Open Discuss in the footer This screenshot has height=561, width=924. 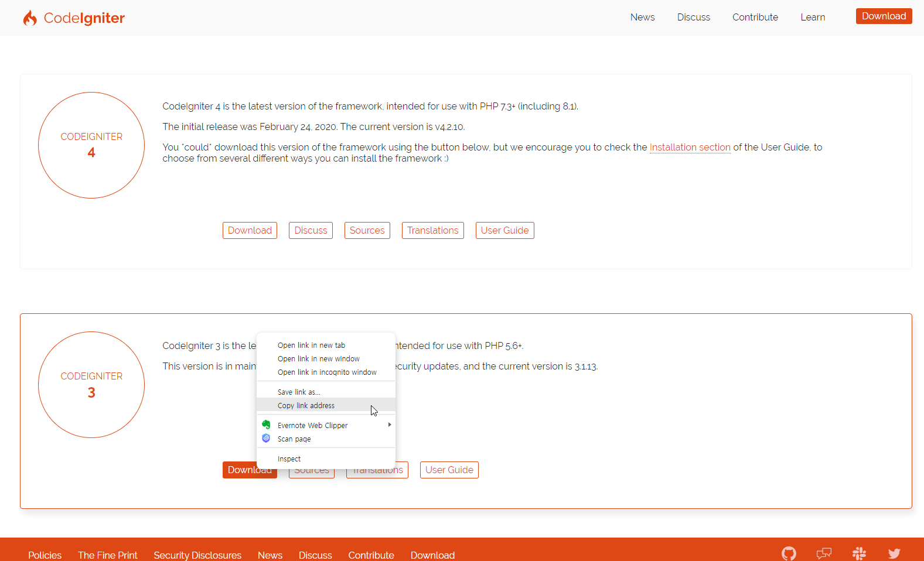[315, 555]
